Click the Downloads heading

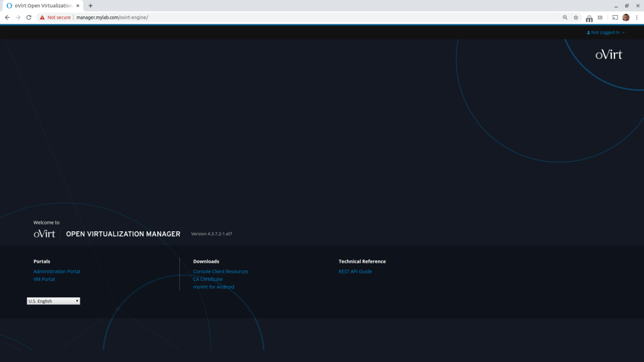pos(206,261)
